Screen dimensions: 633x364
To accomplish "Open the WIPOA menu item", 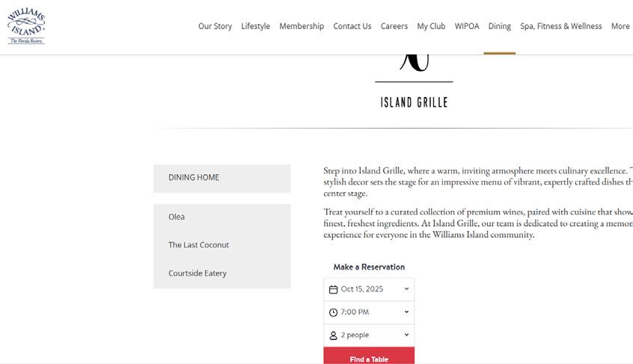I will pos(467,26).
